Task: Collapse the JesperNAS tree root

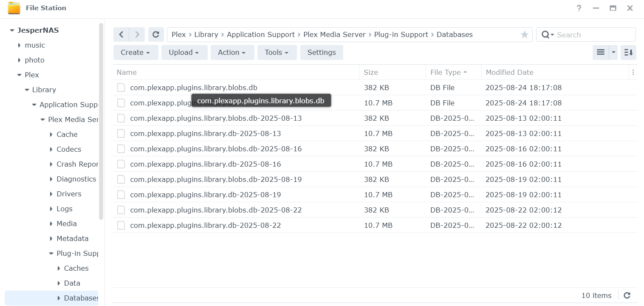Action: point(11,31)
